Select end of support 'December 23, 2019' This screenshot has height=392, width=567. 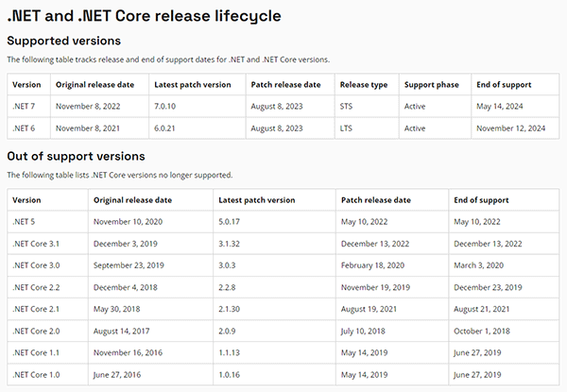(489, 287)
